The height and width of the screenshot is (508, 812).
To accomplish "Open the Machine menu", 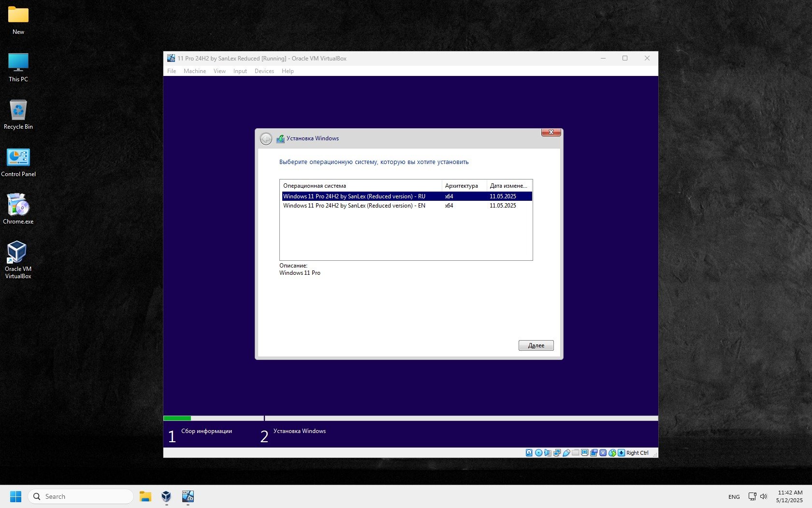I will pyautogui.click(x=194, y=71).
